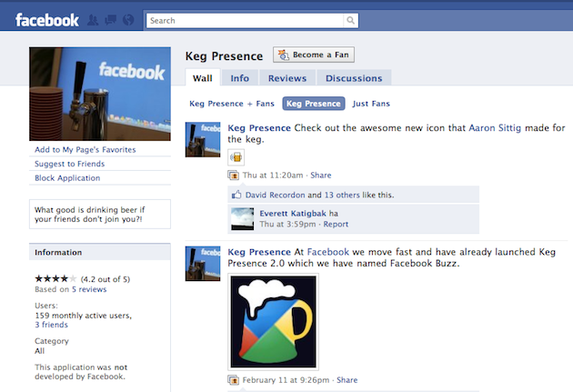Open Aaron Sittig's profile link

(495, 128)
